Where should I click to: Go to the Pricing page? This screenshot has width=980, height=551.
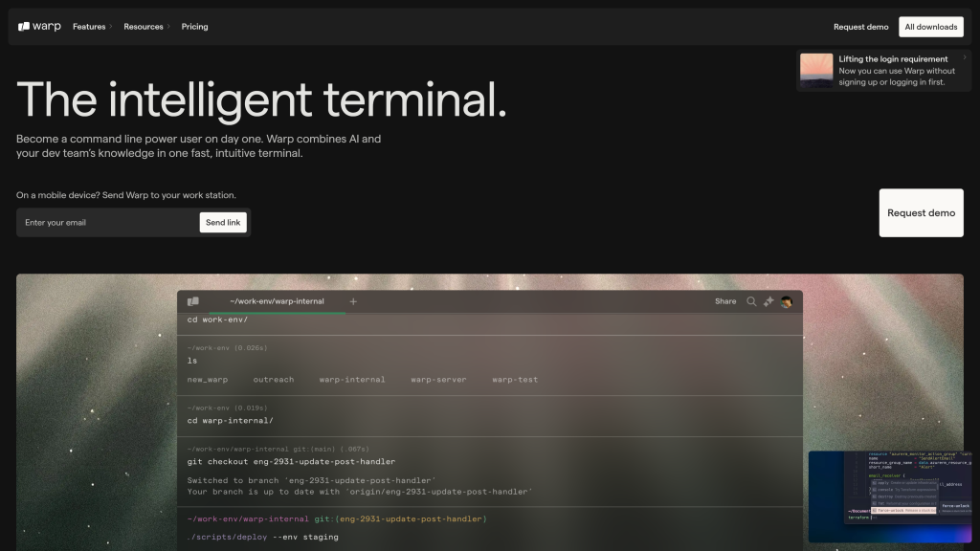tap(194, 27)
